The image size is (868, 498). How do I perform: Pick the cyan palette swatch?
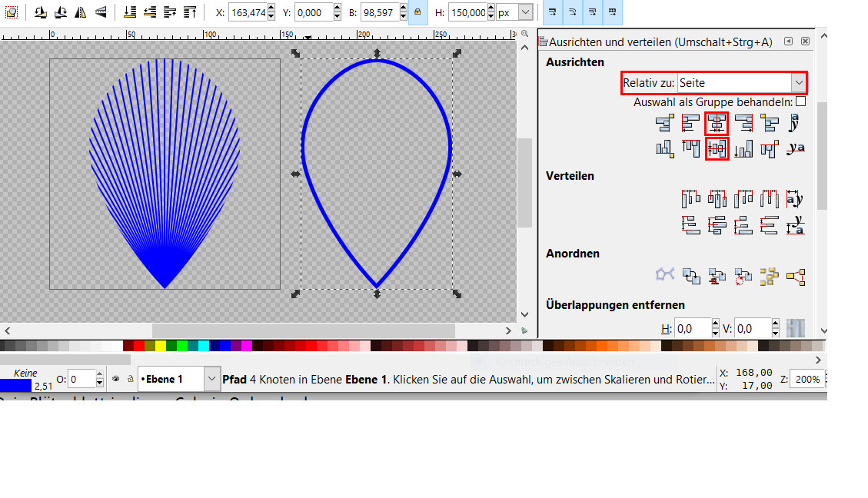(x=204, y=346)
